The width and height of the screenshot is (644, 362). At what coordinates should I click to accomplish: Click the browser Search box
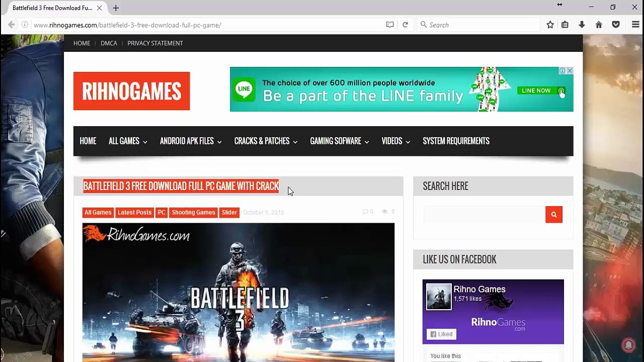[478, 25]
